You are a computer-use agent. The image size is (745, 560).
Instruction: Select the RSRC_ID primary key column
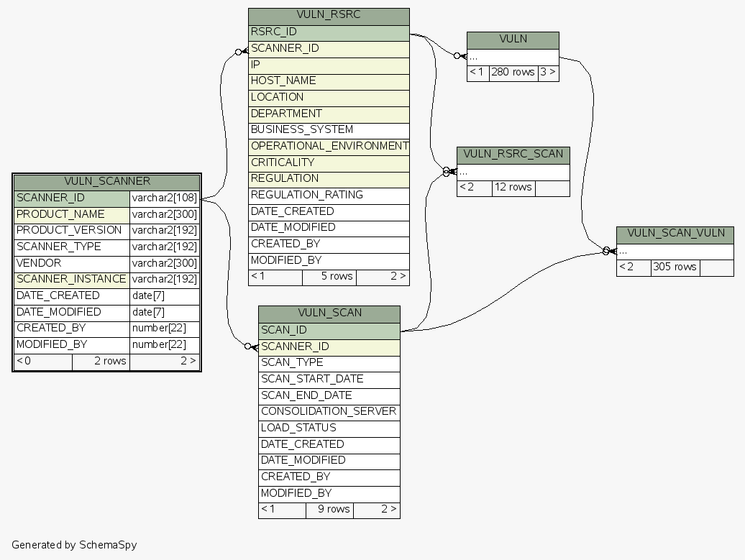point(329,32)
